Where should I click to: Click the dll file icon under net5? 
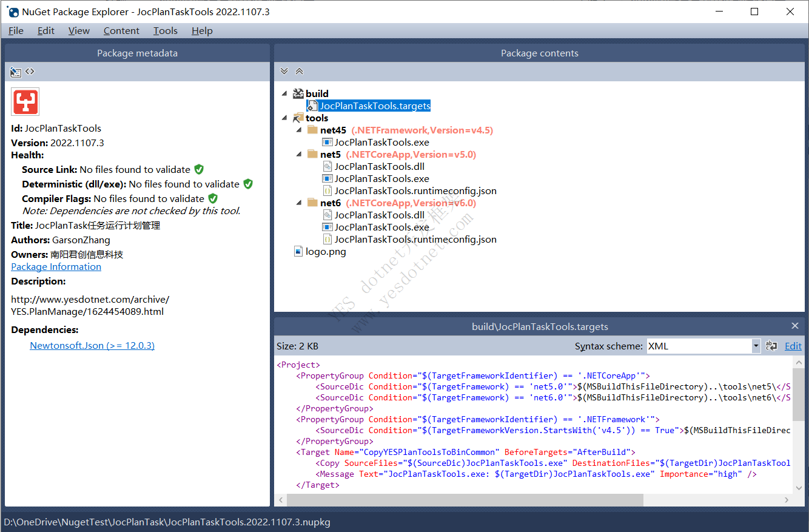point(327,166)
